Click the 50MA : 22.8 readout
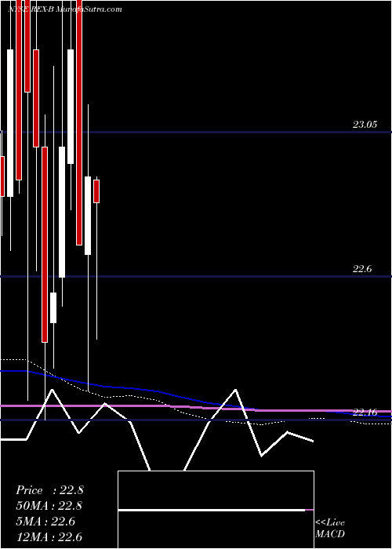The width and height of the screenshot is (392, 549). [49, 506]
